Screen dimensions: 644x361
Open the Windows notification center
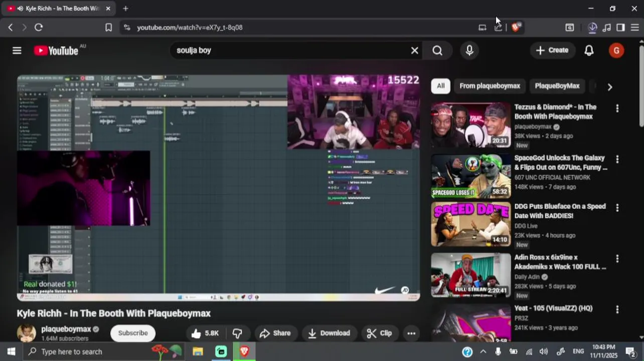(630, 351)
